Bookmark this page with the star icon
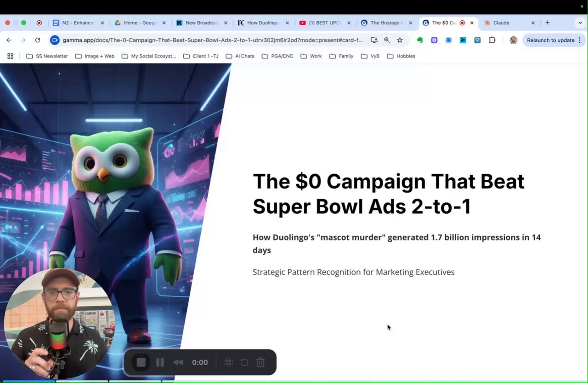Image resolution: width=588 pixels, height=383 pixels. (x=400, y=40)
